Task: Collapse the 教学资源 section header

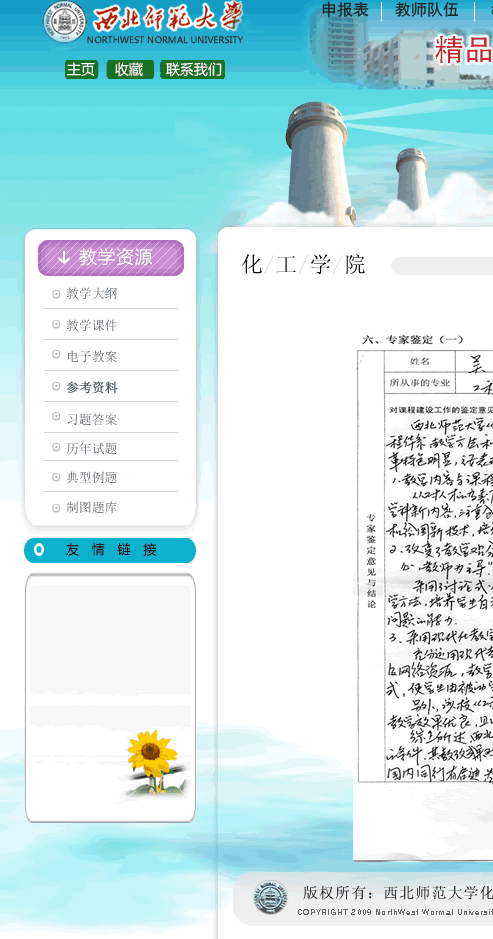Action: click(111, 258)
